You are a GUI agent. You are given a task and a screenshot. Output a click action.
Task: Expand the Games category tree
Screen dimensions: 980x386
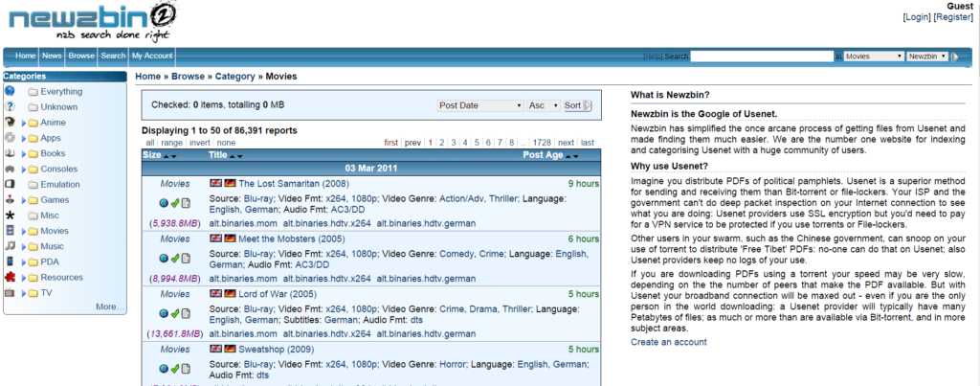[24, 200]
